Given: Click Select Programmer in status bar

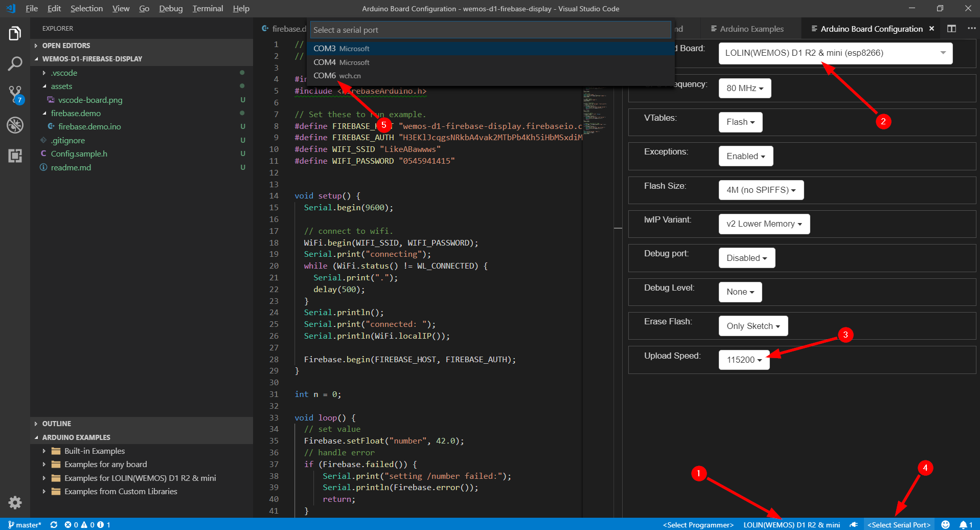Looking at the screenshot, I should pos(698,524).
